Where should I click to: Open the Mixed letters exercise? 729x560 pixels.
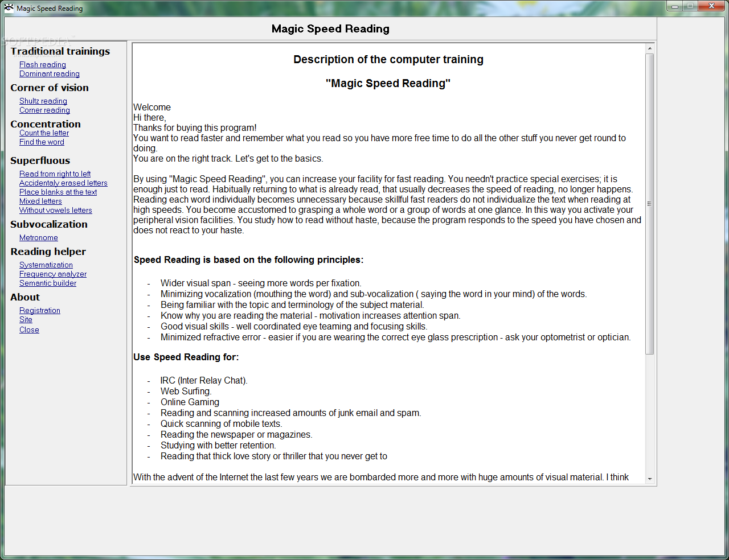point(40,201)
